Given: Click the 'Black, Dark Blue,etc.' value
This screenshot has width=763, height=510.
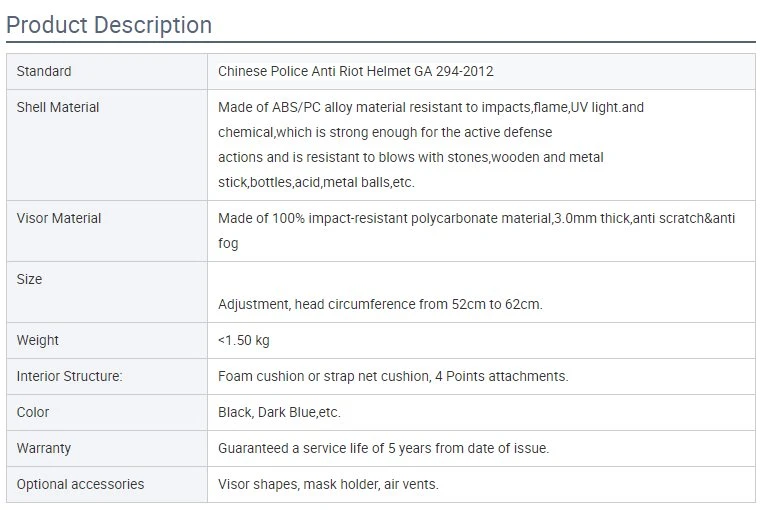Looking at the screenshot, I should [279, 412].
